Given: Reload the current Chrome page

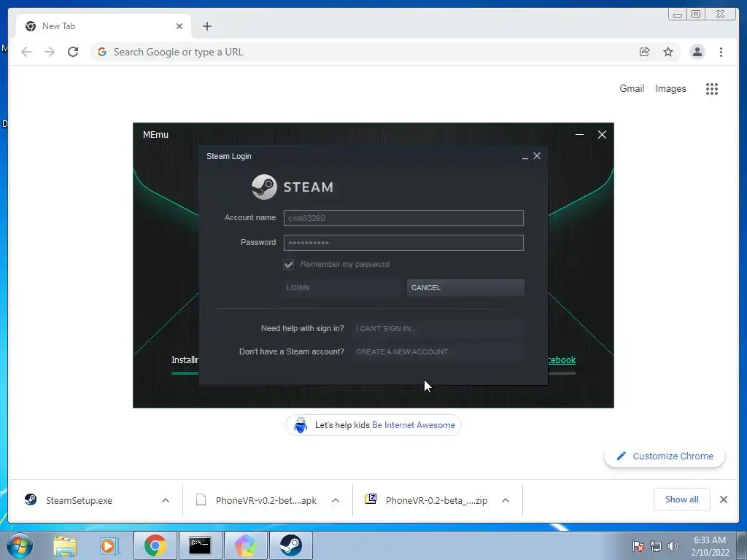Looking at the screenshot, I should (x=73, y=52).
